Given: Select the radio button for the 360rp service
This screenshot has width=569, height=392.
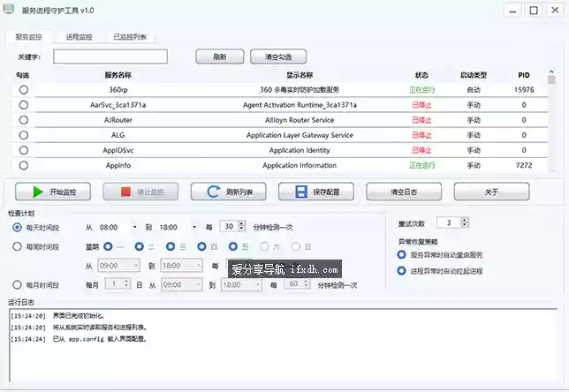Looking at the screenshot, I should (24, 89).
